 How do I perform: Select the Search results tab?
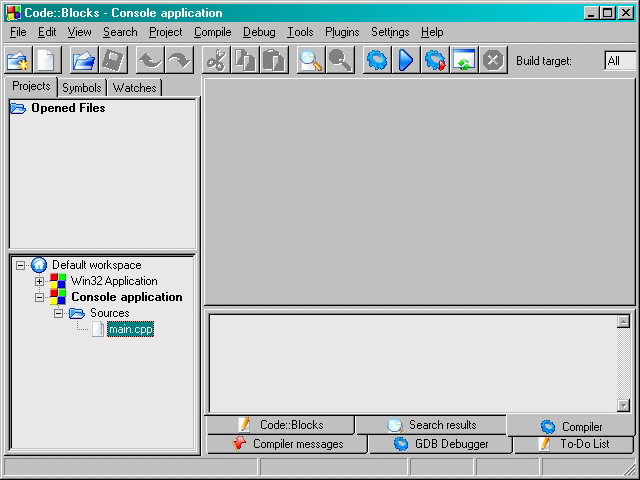click(431, 425)
